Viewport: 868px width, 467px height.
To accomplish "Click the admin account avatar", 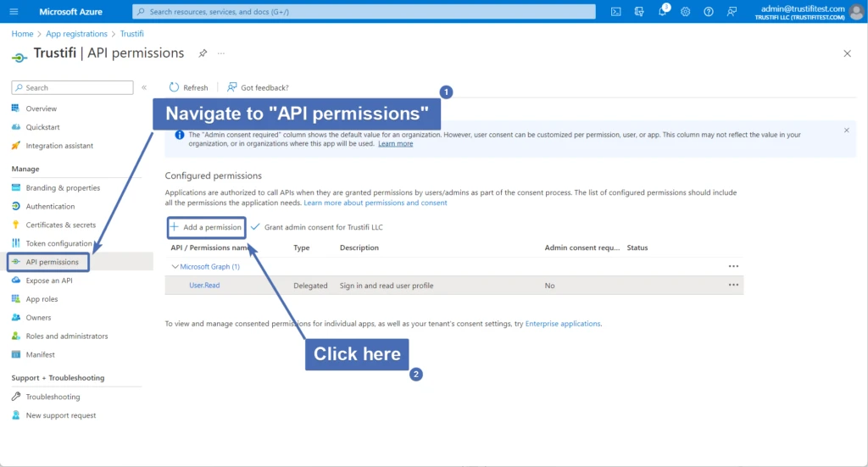I will pyautogui.click(x=857, y=12).
